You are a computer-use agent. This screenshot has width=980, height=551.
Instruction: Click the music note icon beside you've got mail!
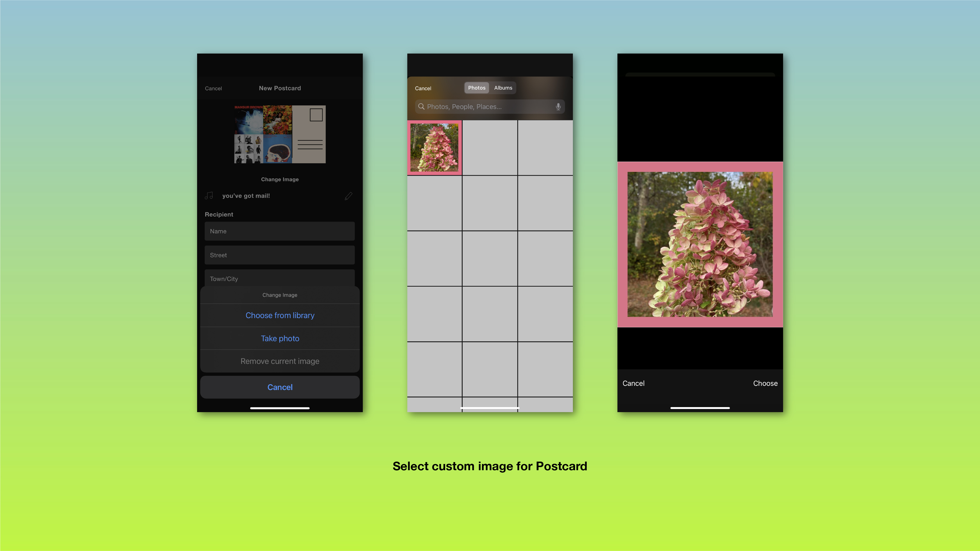coord(209,196)
